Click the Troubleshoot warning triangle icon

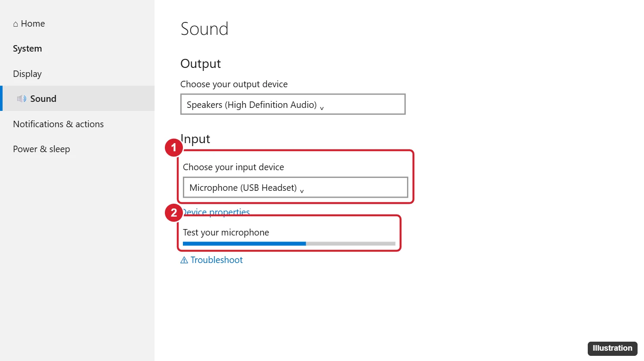point(184,260)
